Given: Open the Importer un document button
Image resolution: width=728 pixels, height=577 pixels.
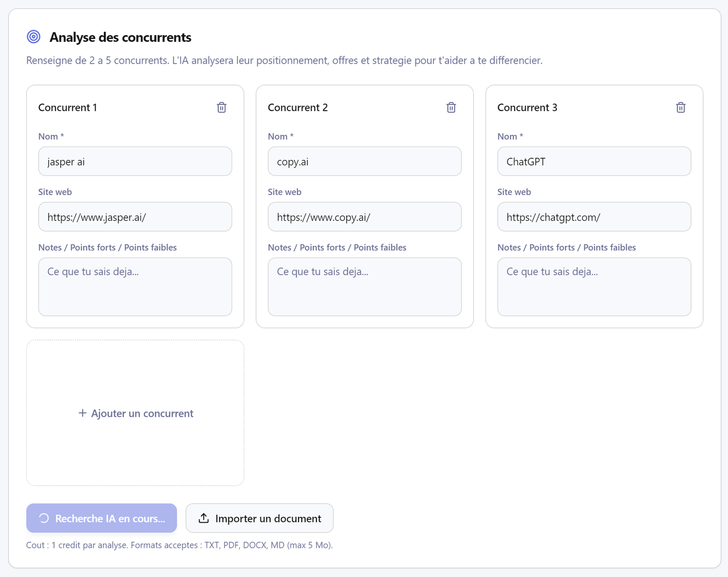Looking at the screenshot, I should 260,518.
